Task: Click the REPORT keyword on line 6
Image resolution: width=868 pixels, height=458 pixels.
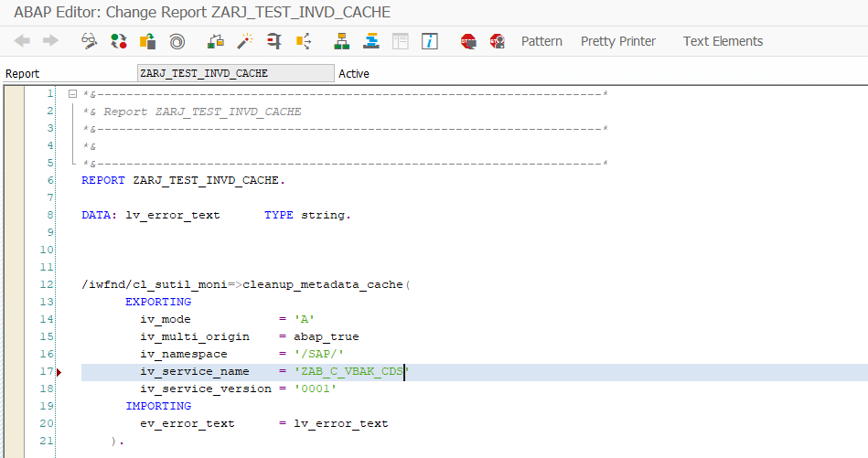Action: (x=103, y=180)
